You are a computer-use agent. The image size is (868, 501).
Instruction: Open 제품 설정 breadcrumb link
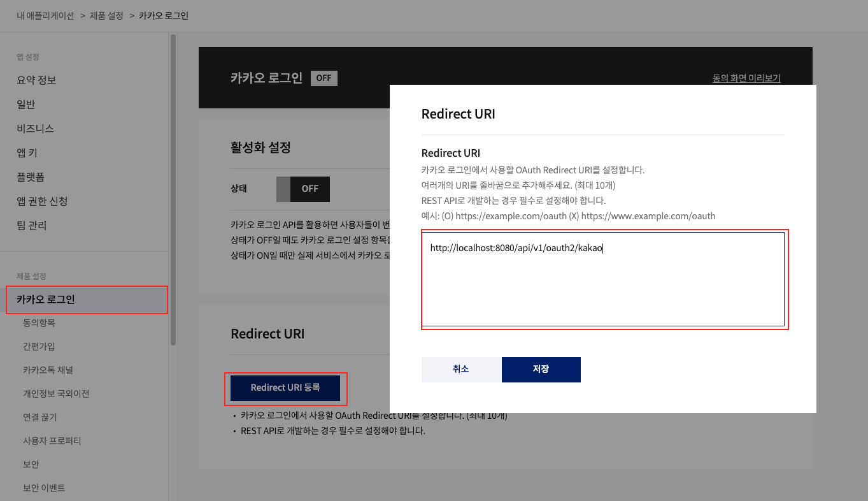[106, 15]
